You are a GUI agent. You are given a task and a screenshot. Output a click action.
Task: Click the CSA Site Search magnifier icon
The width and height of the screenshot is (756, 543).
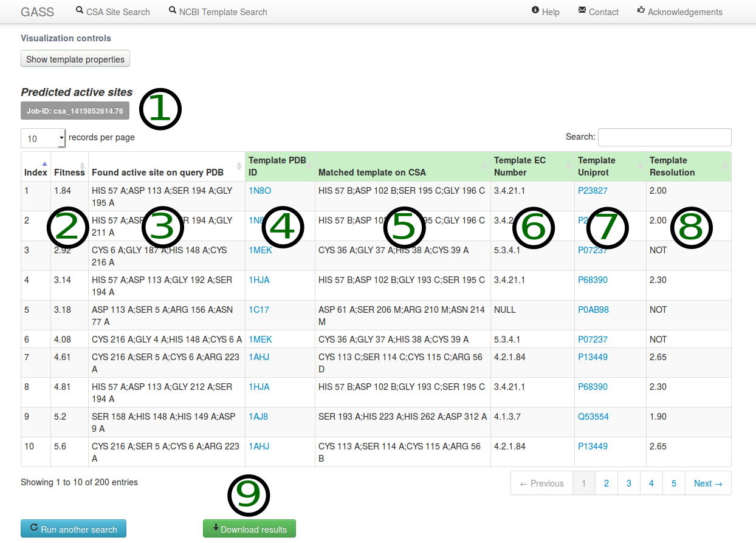tap(80, 11)
